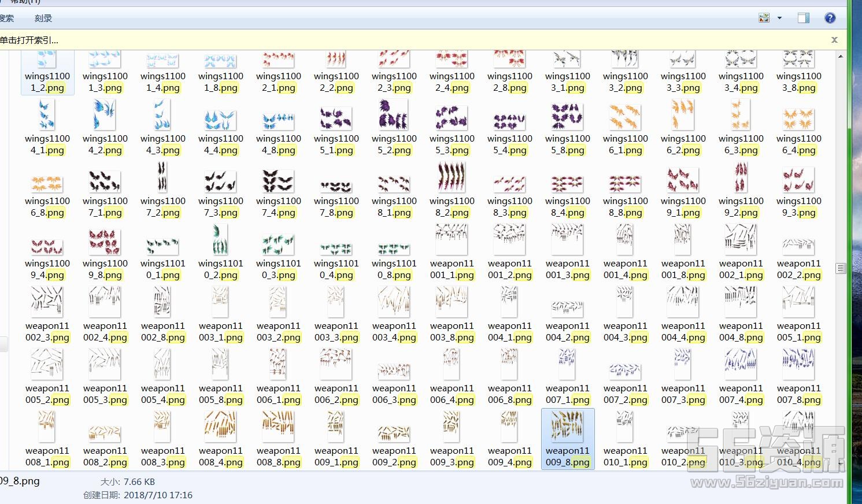Screen dimensions: 862x504
Task: Select the wings11004_2.png blue wings file
Action: (x=105, y=115)
